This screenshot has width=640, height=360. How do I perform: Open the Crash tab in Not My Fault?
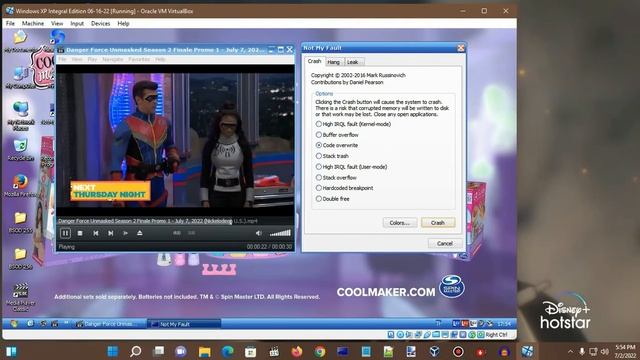click(x=314, y=61)
